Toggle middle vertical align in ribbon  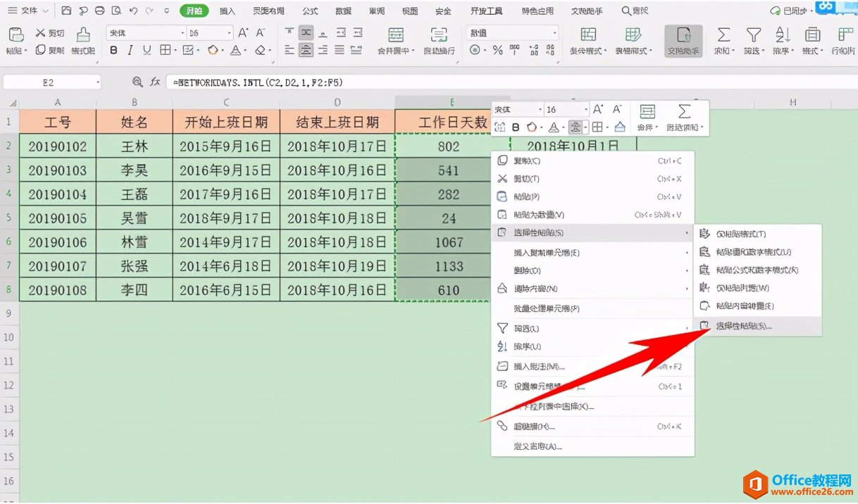click(x=306, y=33)
